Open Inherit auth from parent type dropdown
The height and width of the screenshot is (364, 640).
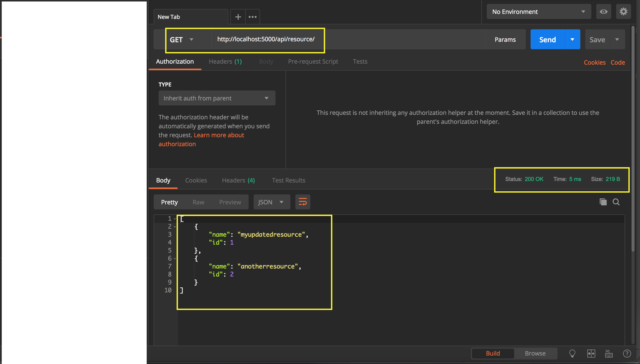217,98
